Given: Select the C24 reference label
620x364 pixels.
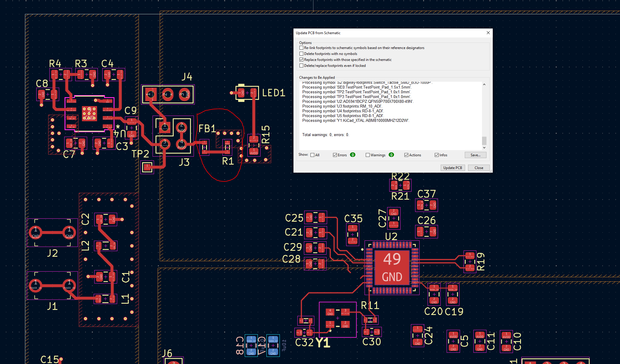Looking at the screenshot, I should (x=428, y=335).
